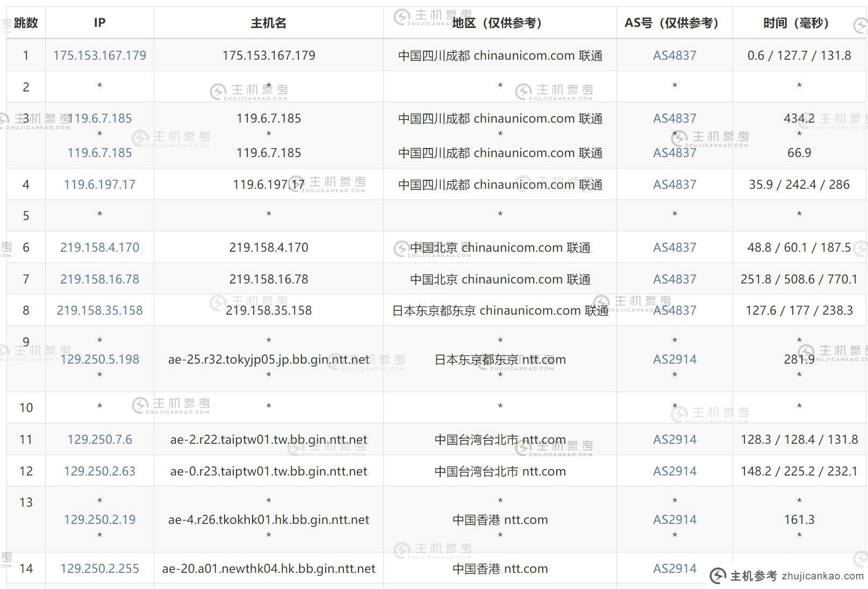The height and width of the screenshot is (589, 868).
Task: Click hostname ae-20.a01.newthk04.hk.bb.gin.ntt.net
Action: pos(269,569)
